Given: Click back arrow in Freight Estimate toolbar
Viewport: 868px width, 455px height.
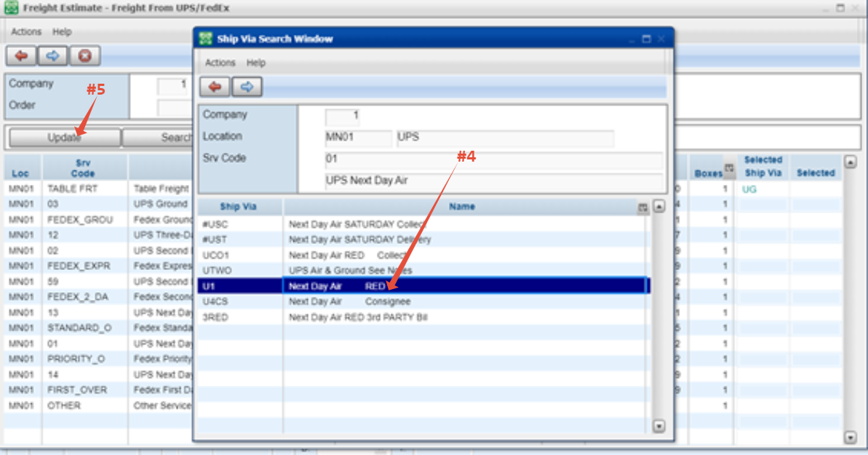Looking at the screenshot, I should coord(21,55).
